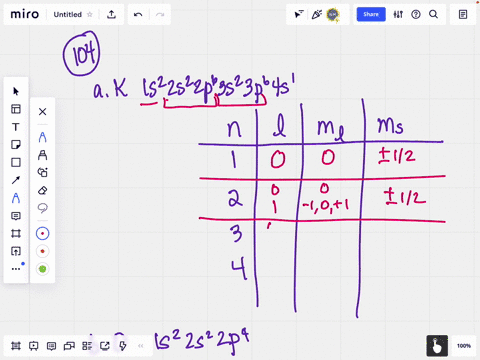Close the pen tools submenu
The width and height of the screenshot is (480, 360).
point(42,111)
